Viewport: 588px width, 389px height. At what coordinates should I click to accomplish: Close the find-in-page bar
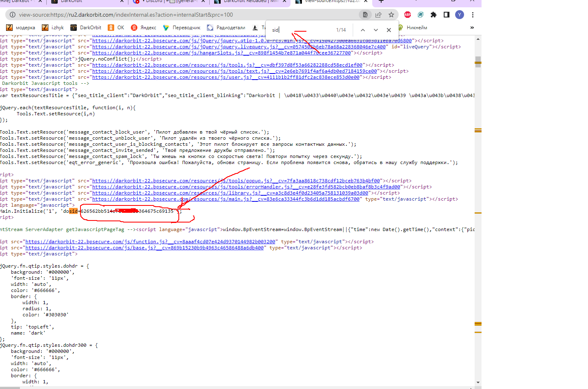click(389, 30)
